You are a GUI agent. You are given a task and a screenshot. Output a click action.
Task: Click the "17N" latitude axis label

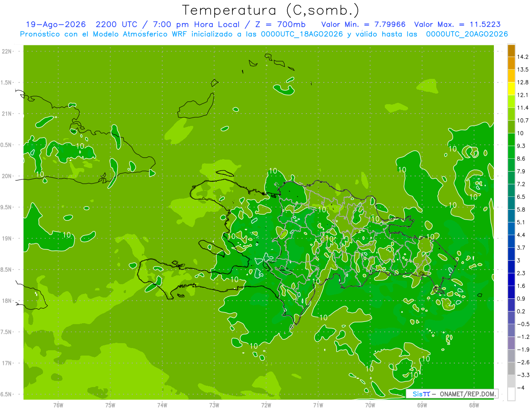point(7,363)
